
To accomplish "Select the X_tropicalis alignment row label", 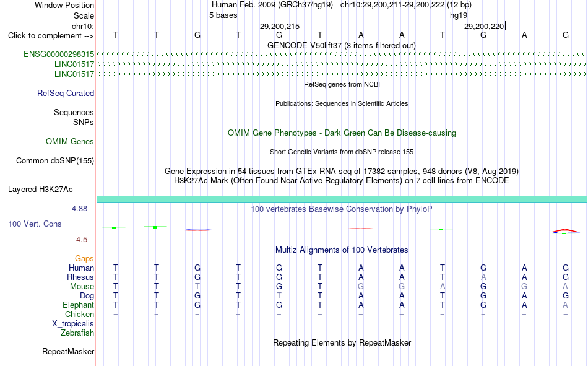I will (x=73, y=324).
